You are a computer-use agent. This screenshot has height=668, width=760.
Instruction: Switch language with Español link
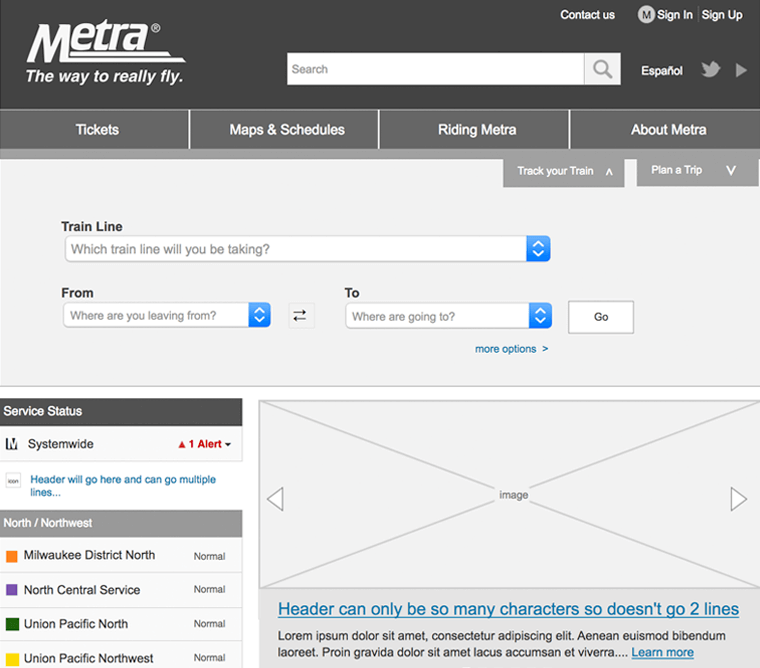[x=662, y=71]
